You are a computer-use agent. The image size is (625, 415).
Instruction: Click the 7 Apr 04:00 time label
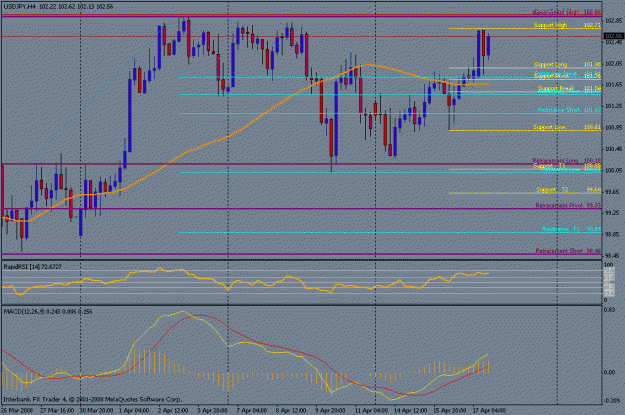point(252,410)
